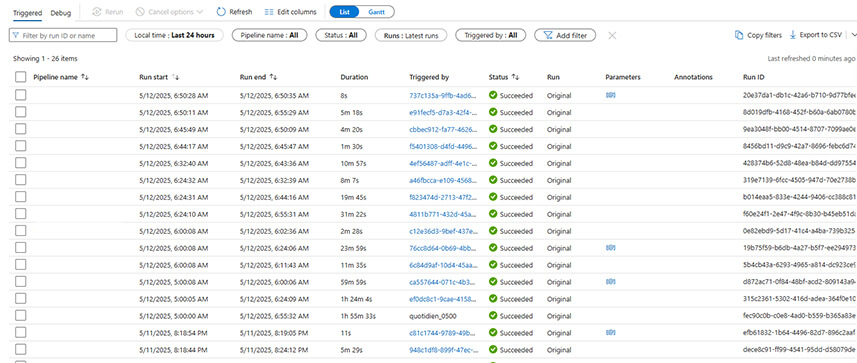Switch to List view

tap(344, 11)
